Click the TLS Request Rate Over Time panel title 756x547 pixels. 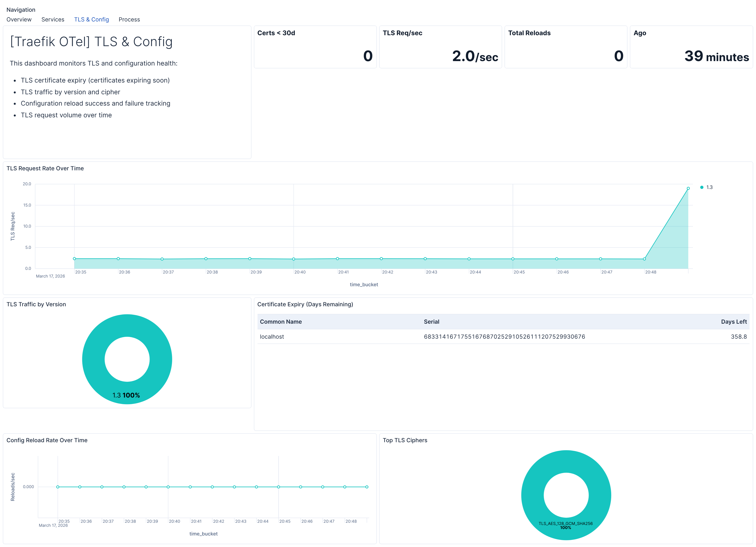(45, 169)
